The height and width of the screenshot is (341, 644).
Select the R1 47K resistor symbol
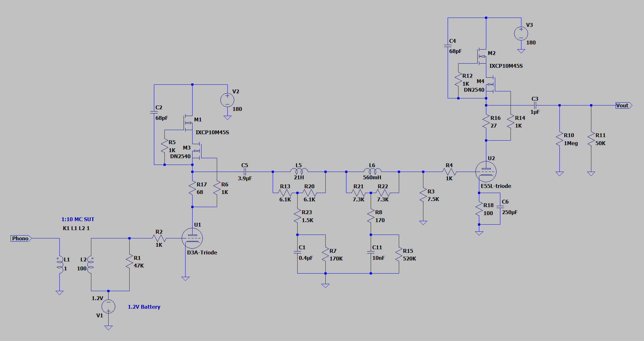(129, 261)
